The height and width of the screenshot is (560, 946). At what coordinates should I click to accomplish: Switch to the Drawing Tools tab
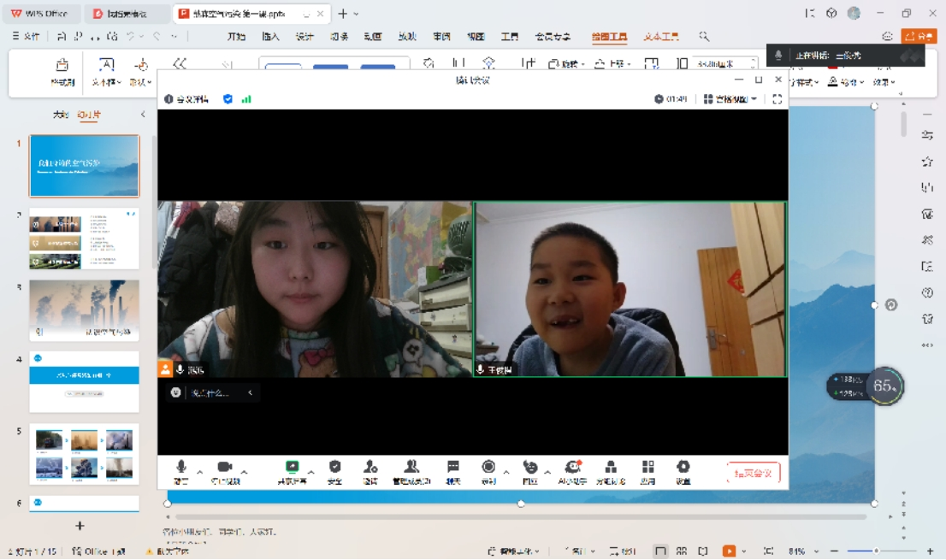coord(609,37)
